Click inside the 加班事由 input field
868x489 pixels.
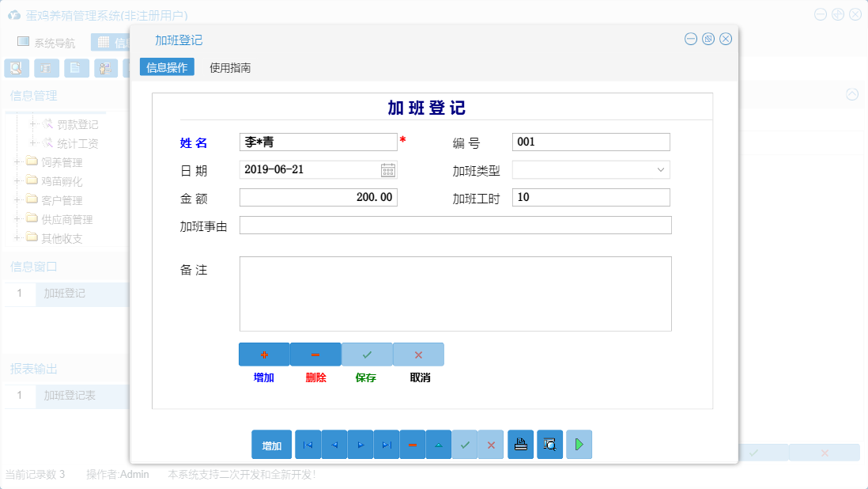click(x=455, y=225)
